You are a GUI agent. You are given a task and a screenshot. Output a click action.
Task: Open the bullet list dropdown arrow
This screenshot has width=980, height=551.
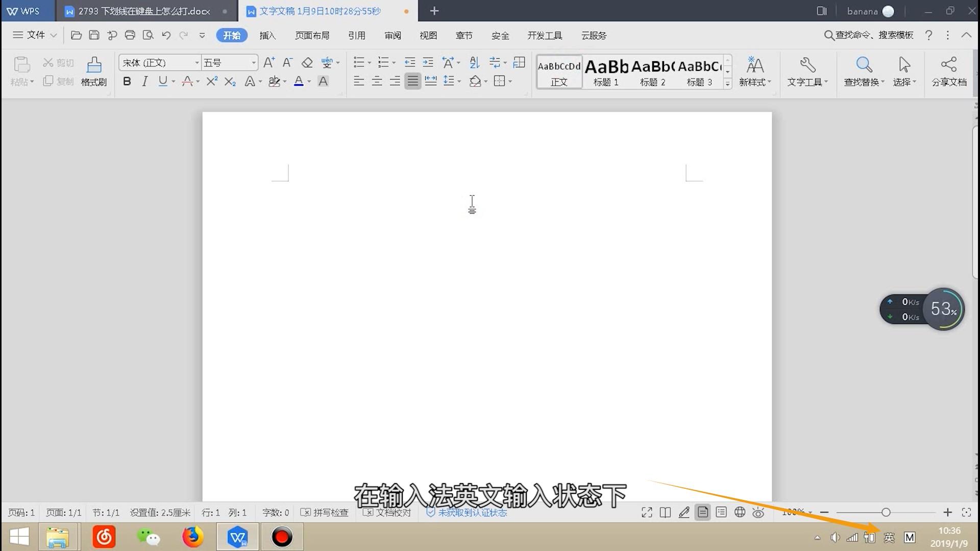click(x=370, y=63)
